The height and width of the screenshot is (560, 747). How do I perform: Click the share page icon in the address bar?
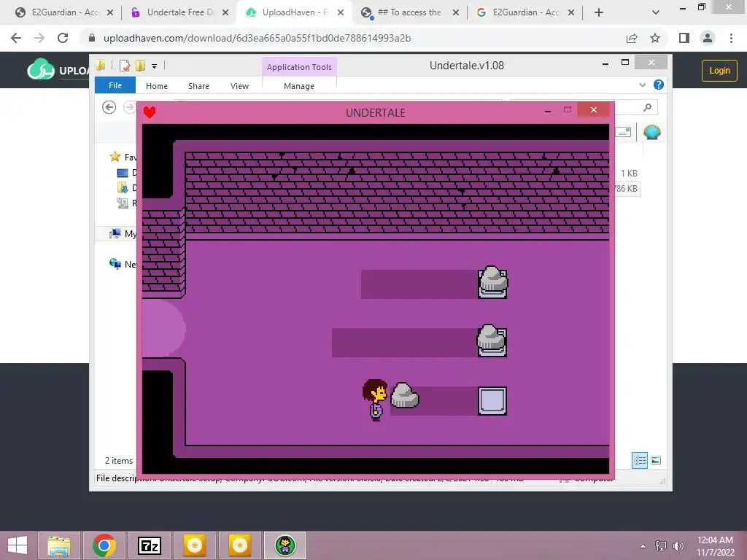click(632, 38)
